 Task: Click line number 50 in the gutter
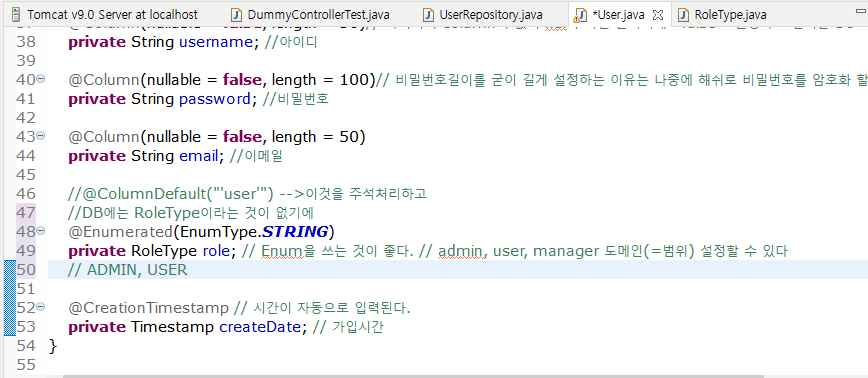coord(26,270)
